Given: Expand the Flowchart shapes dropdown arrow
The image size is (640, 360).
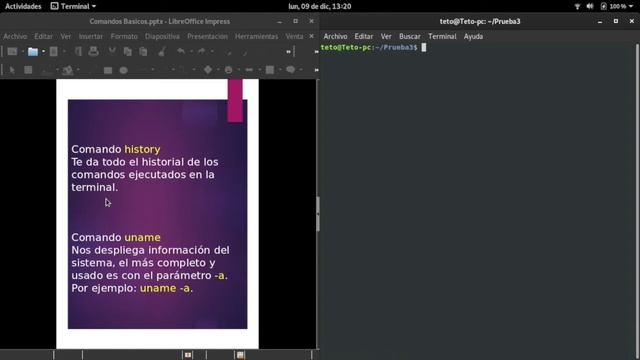Looking at the screenshot, I should (280, 70).
